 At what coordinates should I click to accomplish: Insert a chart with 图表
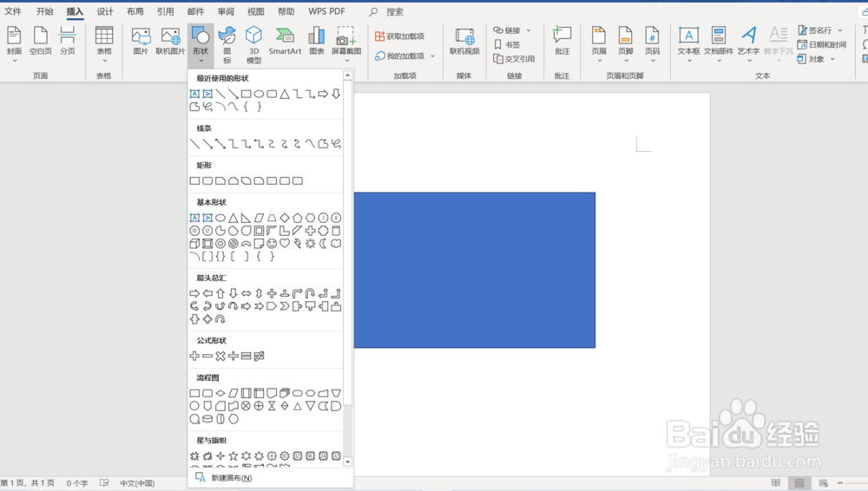click(x=317, y=42)
